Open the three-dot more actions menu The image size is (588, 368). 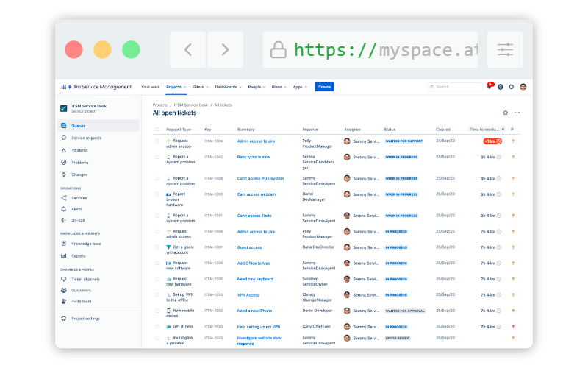coord(517,113)
